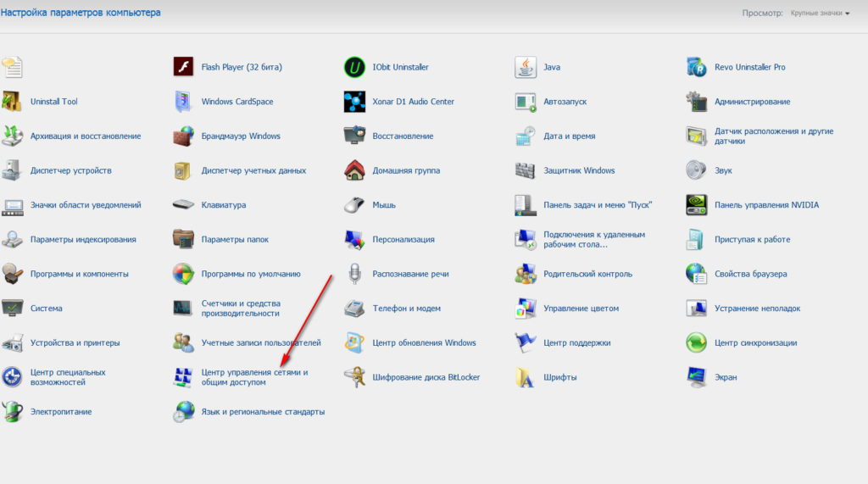The width and height of the screenshot is (868, 484).
Task: Open the Телефон и модем icon
Action: (x=354, y=308)
